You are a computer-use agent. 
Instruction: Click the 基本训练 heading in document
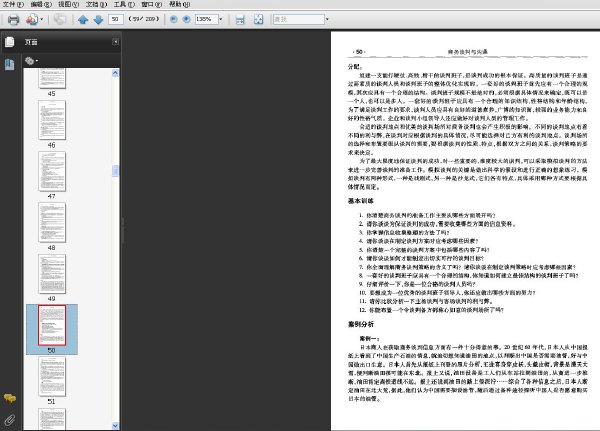tap(360, 201)
